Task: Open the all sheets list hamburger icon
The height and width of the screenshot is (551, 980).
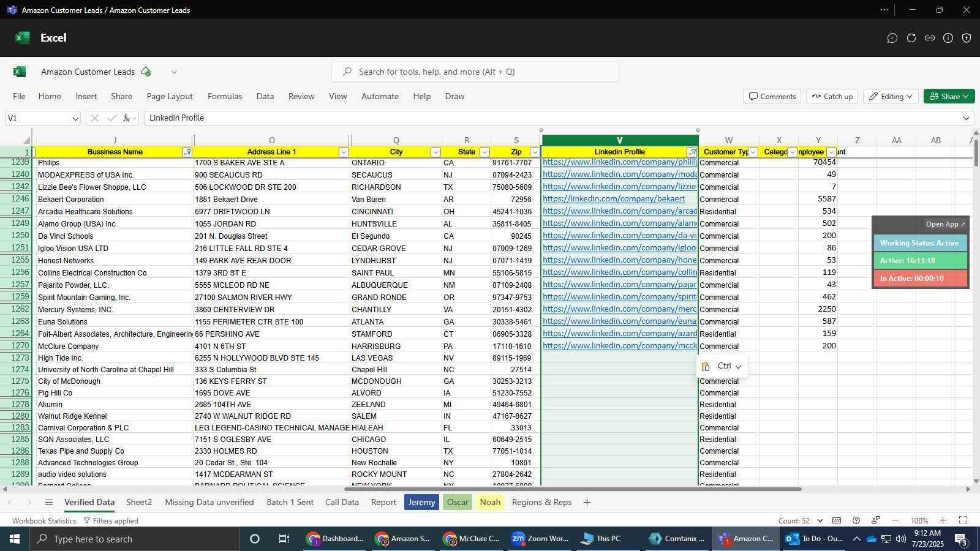Action: [49, 503]
